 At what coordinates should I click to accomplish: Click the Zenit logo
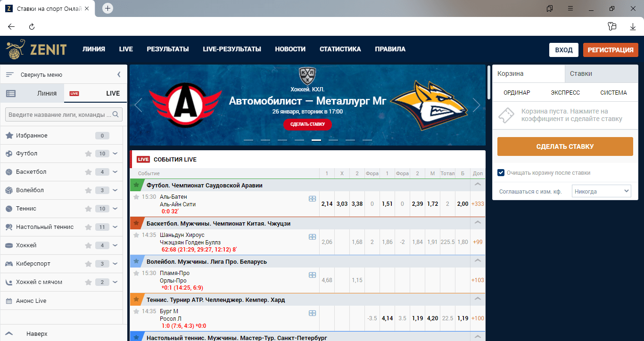[x=36, y=49]
